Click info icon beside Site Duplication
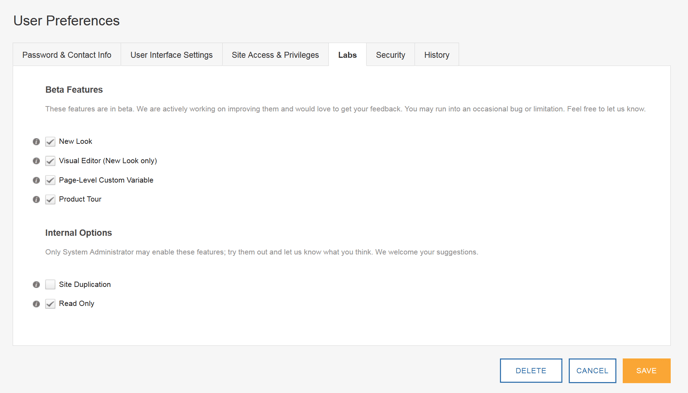Viewport: 688px width, 393px height. point(36,285)
